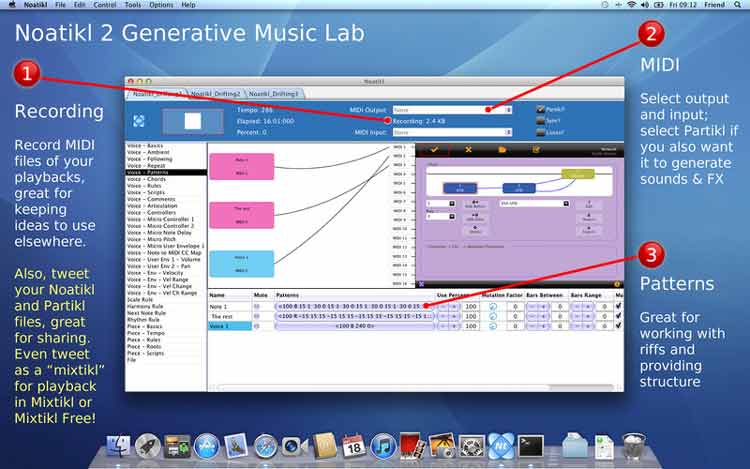Click the Mutation Factor icon in The rest row
Screen dimensions: 750x469
point(493,316)
